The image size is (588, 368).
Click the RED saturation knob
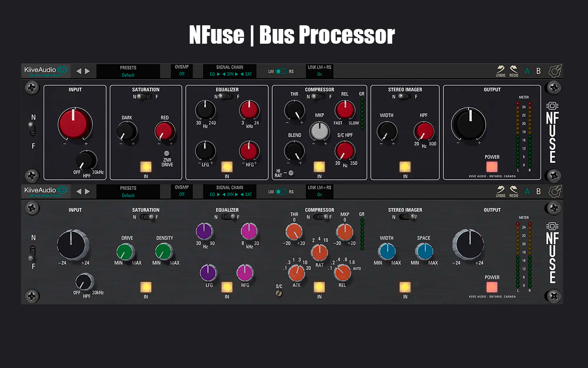(165, 132)
